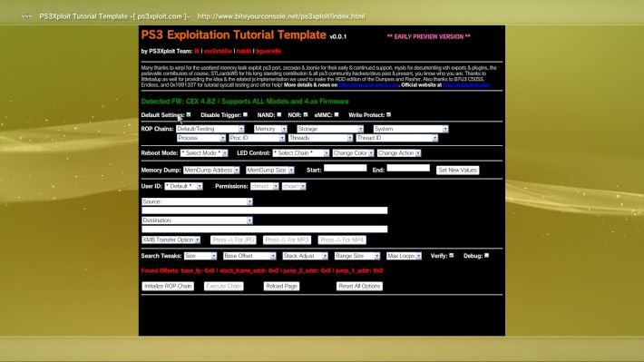Enable the Disable Trigger checkbox
644x362 pixels.
pyautogui.click(x=245, y=114)
